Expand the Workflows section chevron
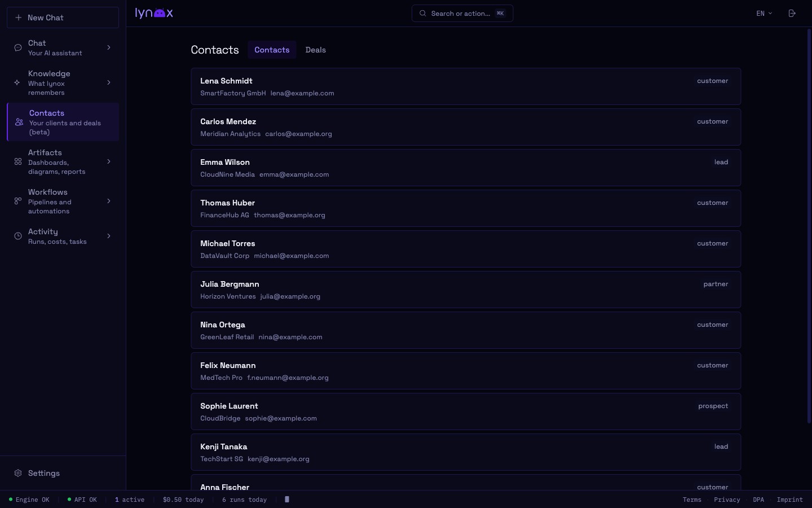The width and height of the screenshot is (812, 508). [109, 202]
